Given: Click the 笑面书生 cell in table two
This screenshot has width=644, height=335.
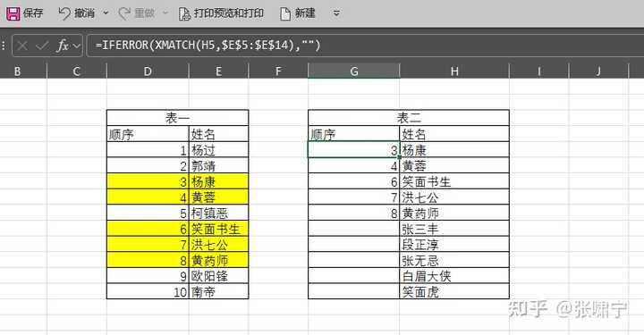Looking at the screenshot, I should click(x=454, y=181).
